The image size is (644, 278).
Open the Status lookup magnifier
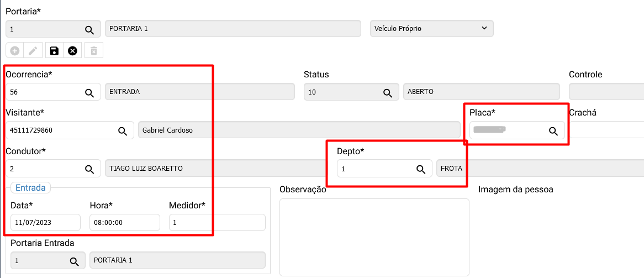click(388, 92)
